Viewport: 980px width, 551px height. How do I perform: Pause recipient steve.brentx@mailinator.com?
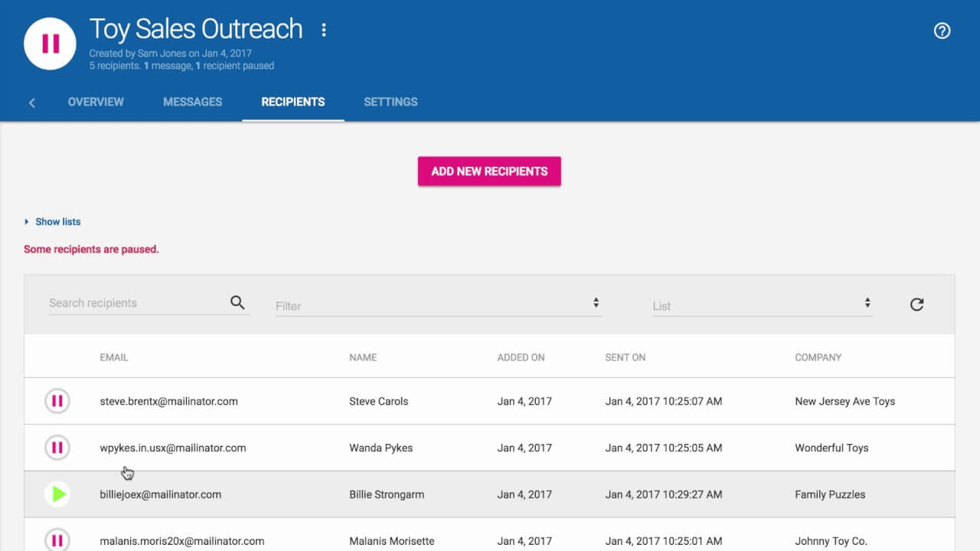click(57, 400)
